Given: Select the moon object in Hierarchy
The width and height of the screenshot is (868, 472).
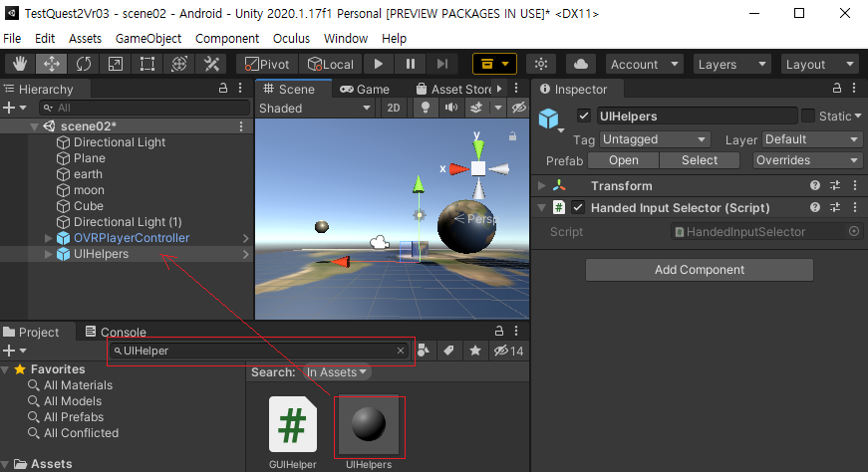Looking at the screenshot, I should pos(89,190).
